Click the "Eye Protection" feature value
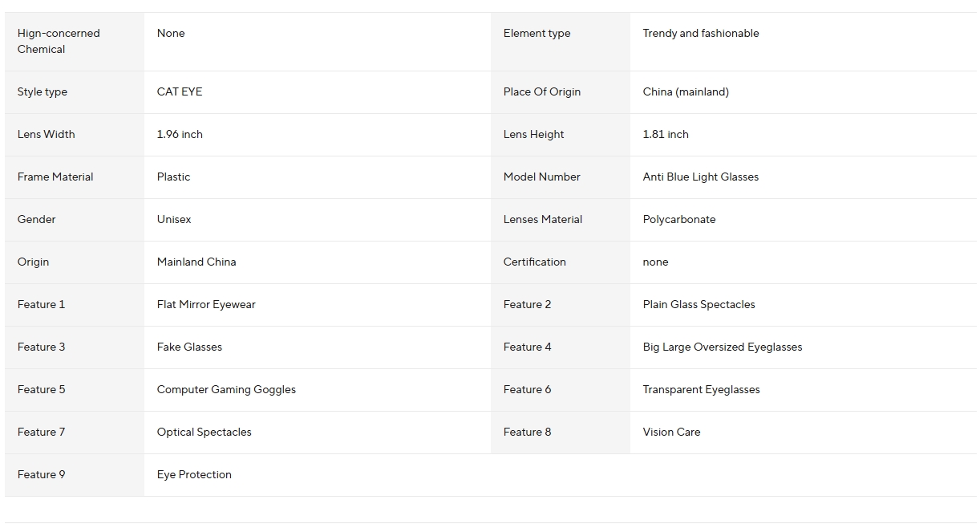 point(194,475)
